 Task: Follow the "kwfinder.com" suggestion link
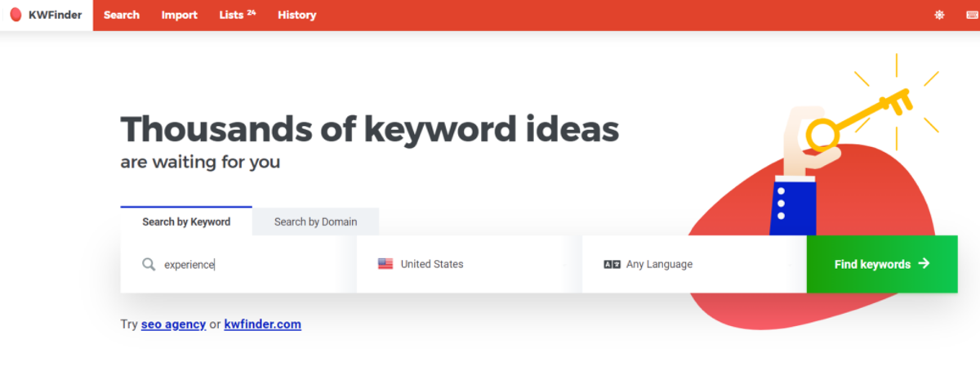(263, 324)
